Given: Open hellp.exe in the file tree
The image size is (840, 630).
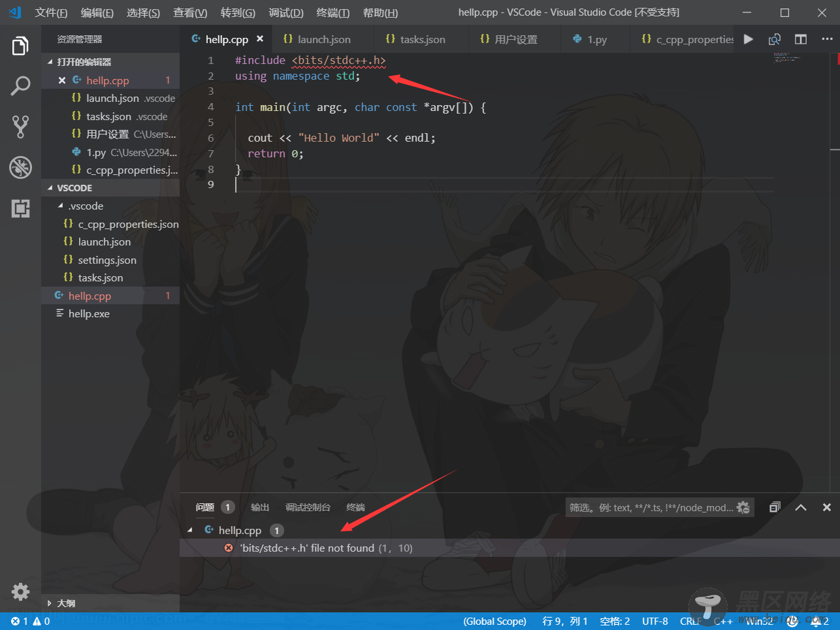Looking at the screenshot, I should pyautogui.click(x=110, y=314).
